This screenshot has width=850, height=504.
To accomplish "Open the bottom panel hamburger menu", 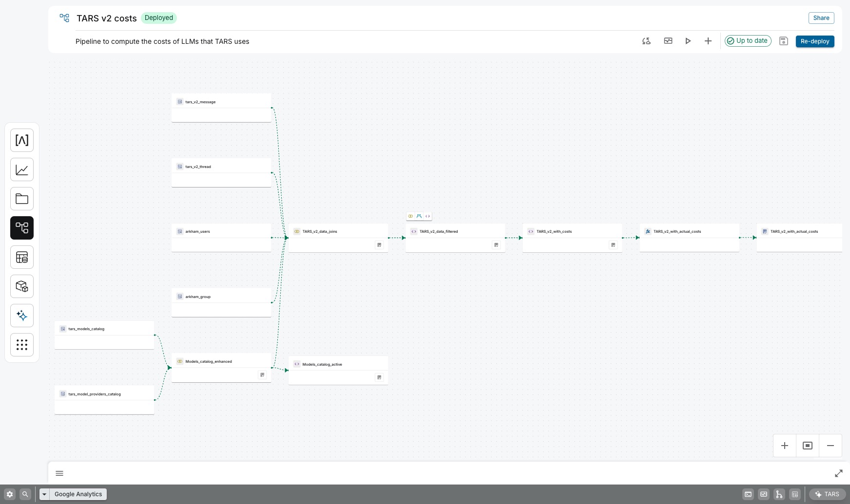I will pos(59,473).
